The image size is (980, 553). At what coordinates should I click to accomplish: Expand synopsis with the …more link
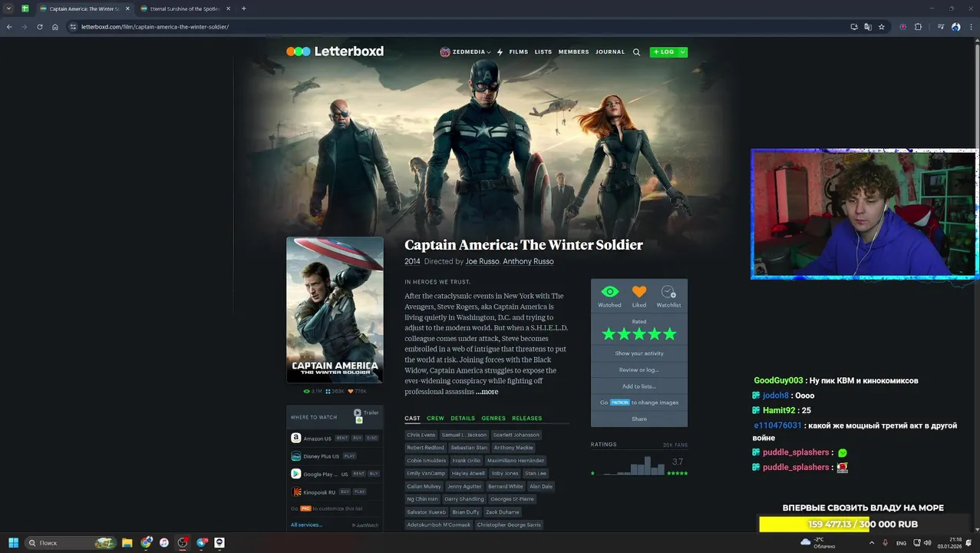[487, 392]
